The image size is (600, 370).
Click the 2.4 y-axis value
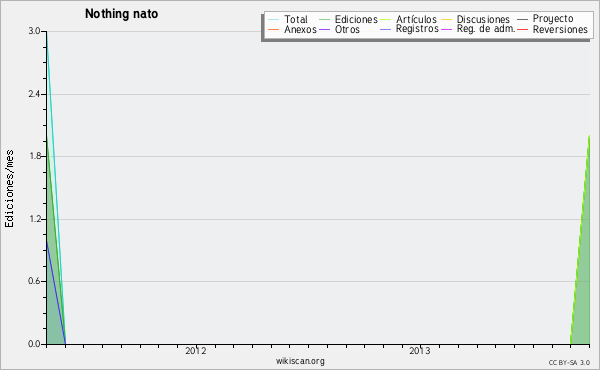pos(34,94)
